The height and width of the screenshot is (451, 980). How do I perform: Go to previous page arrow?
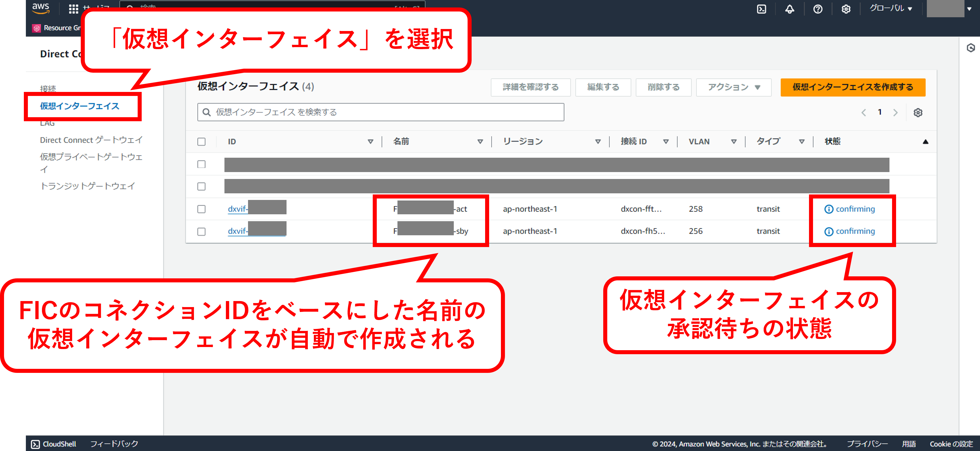tap(864, 113)
